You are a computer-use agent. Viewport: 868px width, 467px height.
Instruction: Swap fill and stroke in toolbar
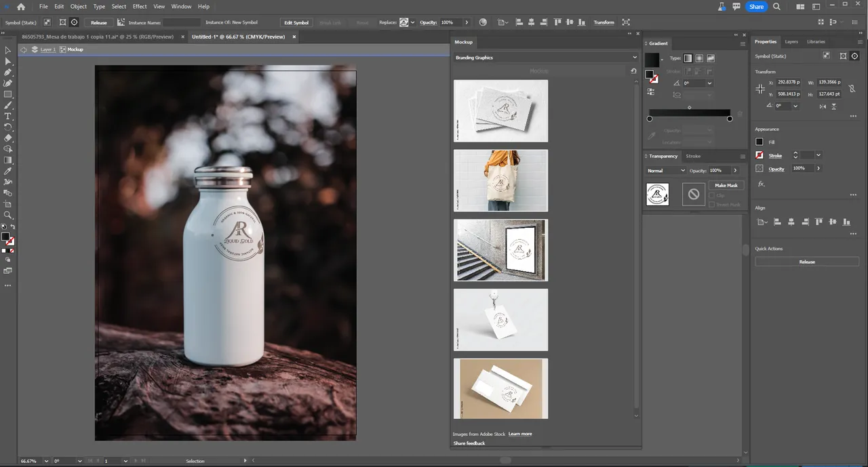point(12,226)
